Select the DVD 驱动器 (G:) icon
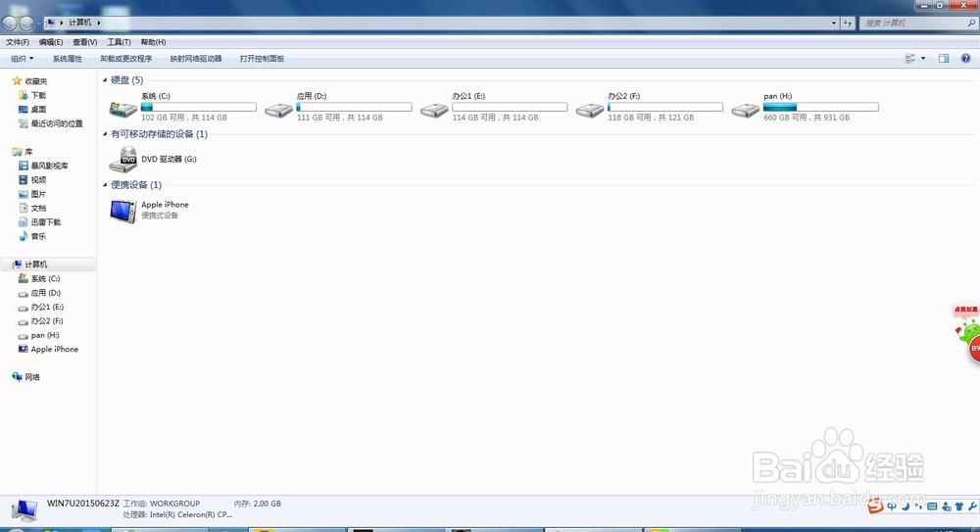Viewport: 980px width, 532px height. click(123, 160)
